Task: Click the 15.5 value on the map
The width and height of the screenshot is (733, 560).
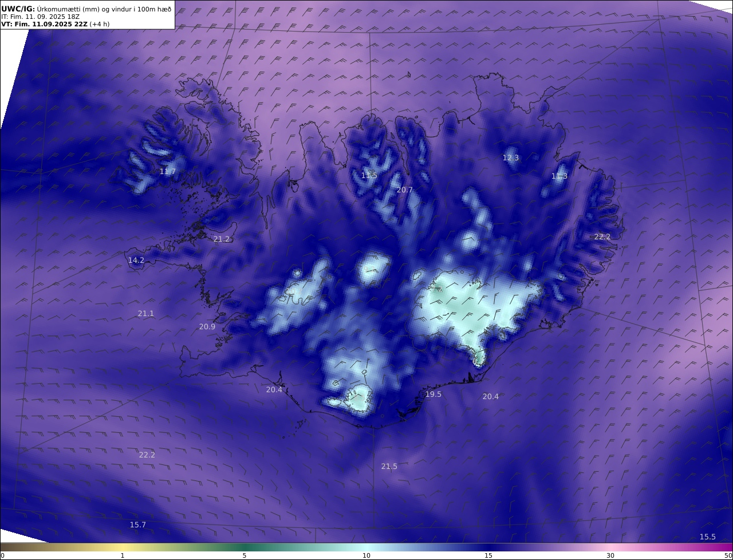Action: click(x=708, y=537)
